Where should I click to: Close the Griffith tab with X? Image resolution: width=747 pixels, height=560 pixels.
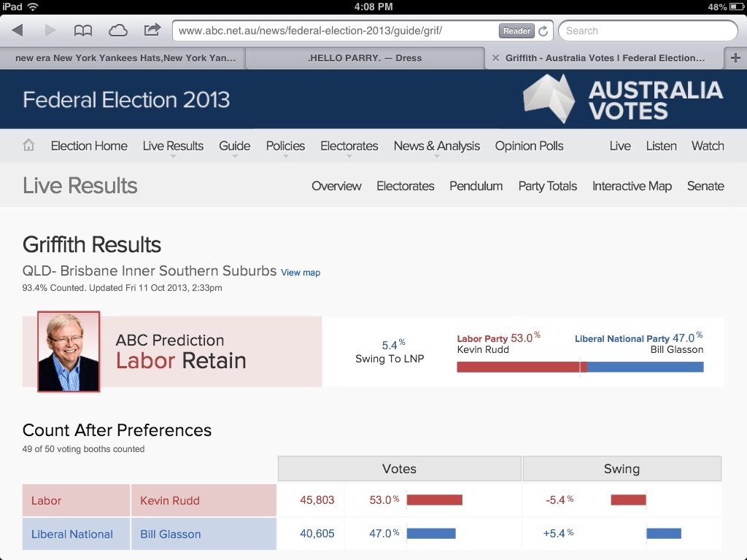click(496, 58)
